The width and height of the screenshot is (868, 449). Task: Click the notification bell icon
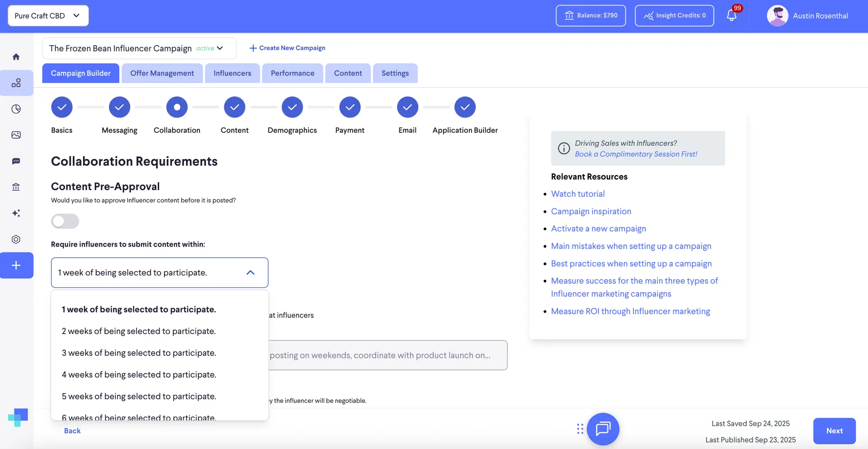(x=731, y=16)
